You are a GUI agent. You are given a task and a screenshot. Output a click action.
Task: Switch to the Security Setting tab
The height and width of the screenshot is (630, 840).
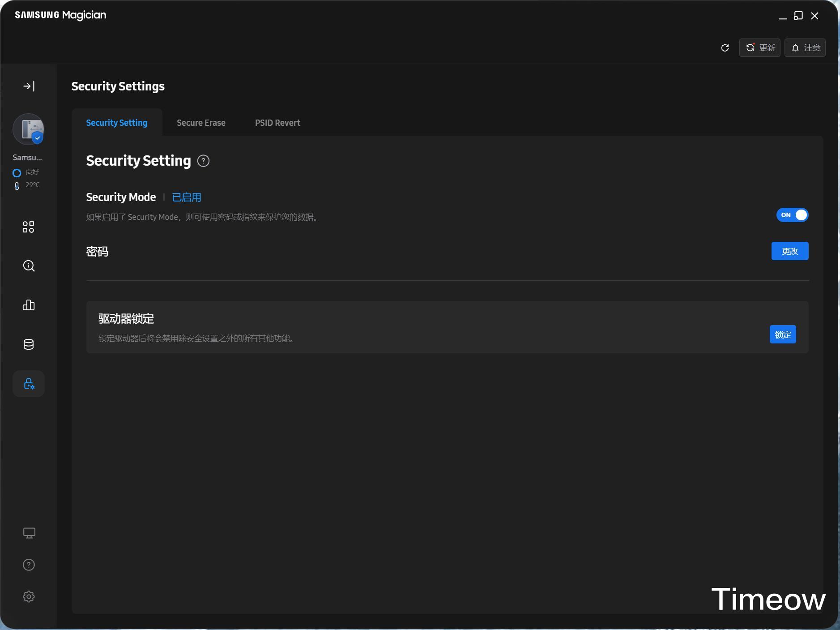(x=117, y=123)
